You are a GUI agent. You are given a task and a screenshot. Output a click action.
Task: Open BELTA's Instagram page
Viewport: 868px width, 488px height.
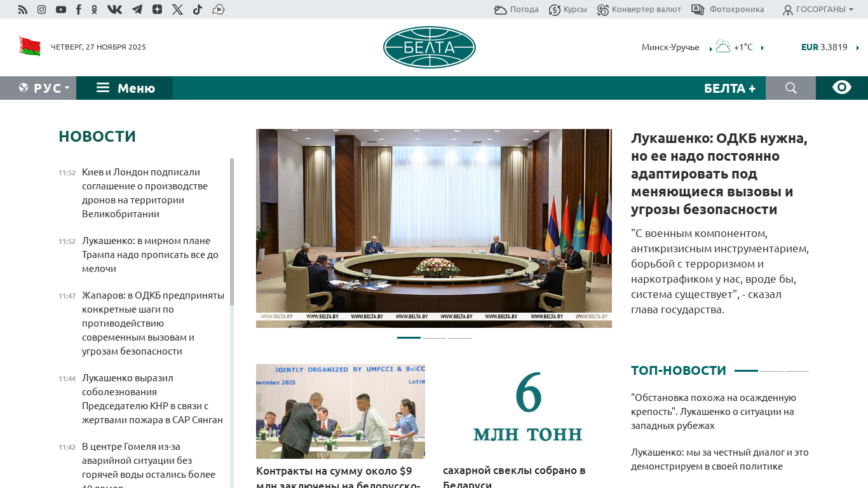42,10
